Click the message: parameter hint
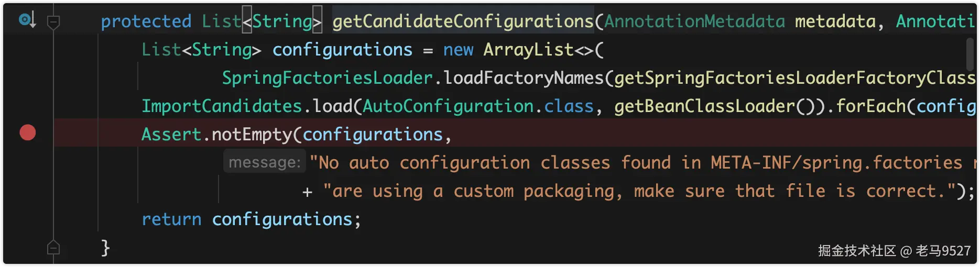Image resolution: width=980 pixels, height=267 pixels. [265, 162]
